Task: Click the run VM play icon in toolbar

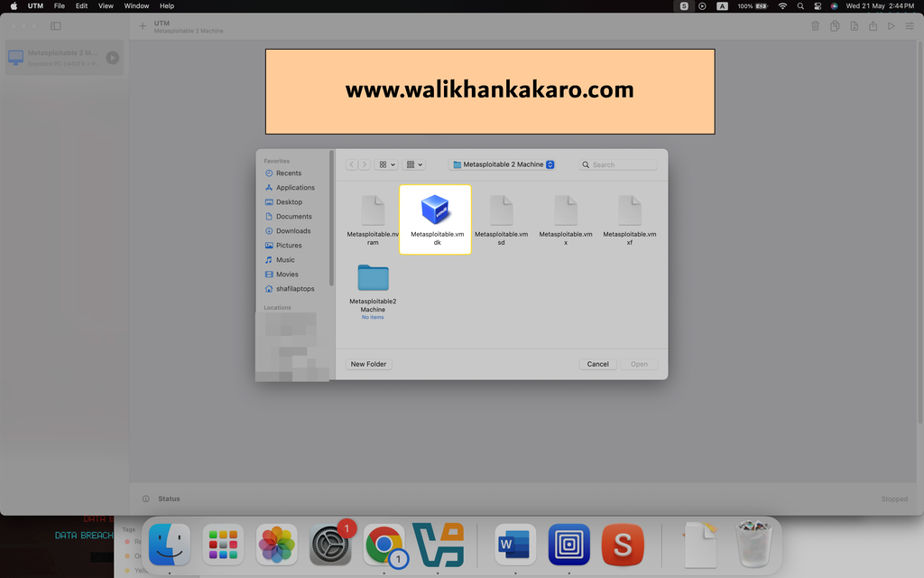Action: coord(891,26)
